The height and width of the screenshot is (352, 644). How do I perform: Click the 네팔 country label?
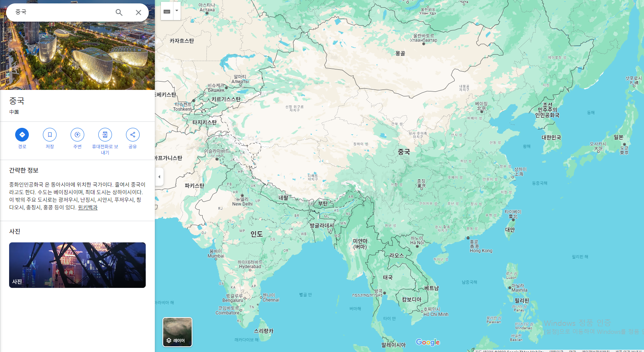283,198
